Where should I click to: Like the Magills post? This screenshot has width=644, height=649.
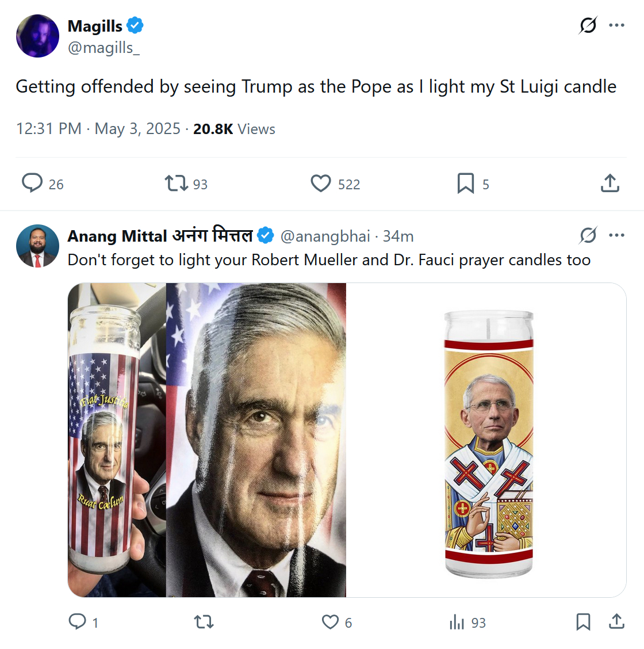(x=321, y=184)
